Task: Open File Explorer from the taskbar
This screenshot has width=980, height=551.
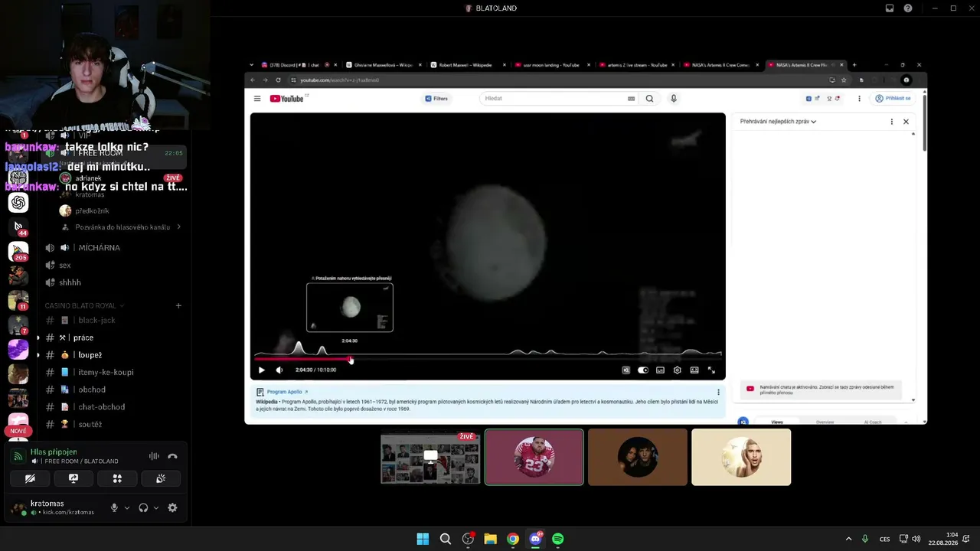Action: click(x=490, y=539)
